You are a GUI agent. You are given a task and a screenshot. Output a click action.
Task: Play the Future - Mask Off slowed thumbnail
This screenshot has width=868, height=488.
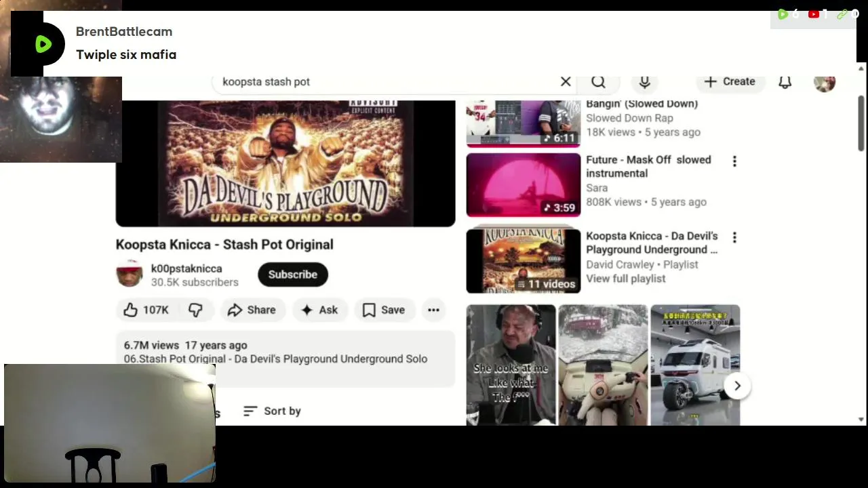tap(524, 185)
